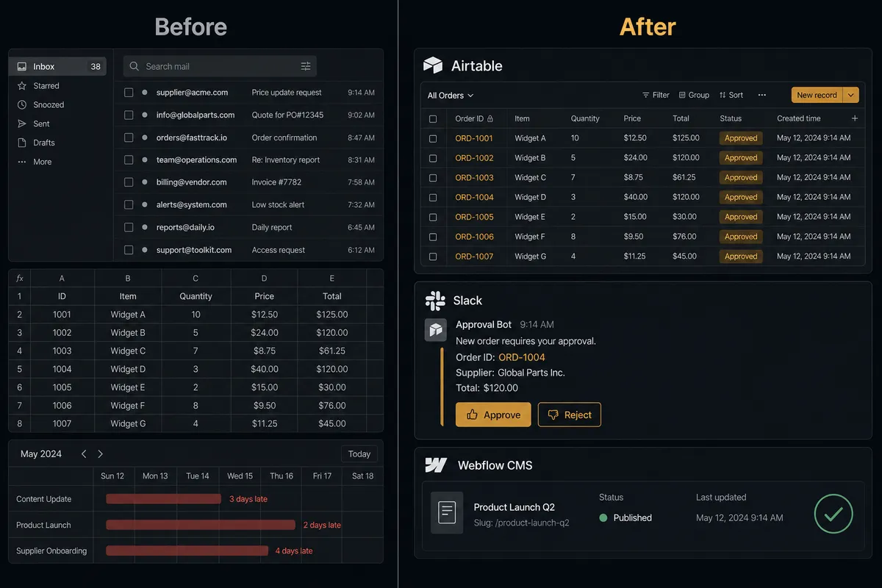Select checkbox for support@toolkit.com email
882x588 pixels.
pyautogui.click(x=129, y=250)
